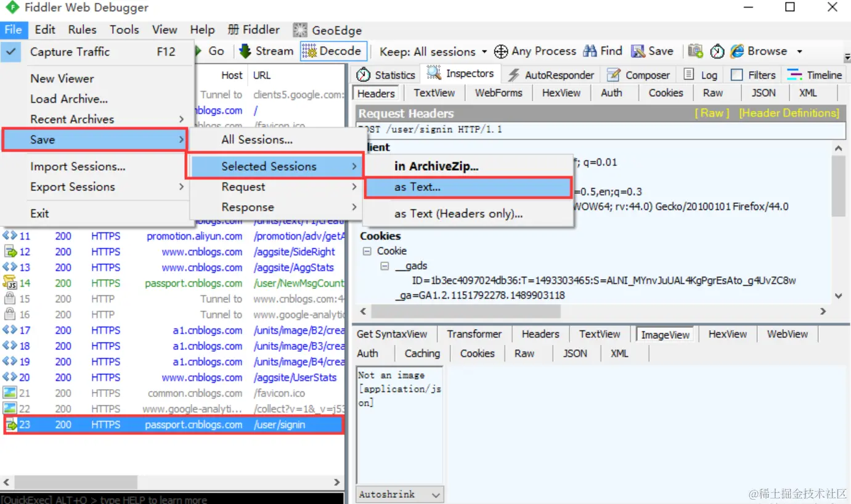The width and height of the screenshot is (851, 504).
Task: Click the Find binoculars icon
Action: [590, 51]
